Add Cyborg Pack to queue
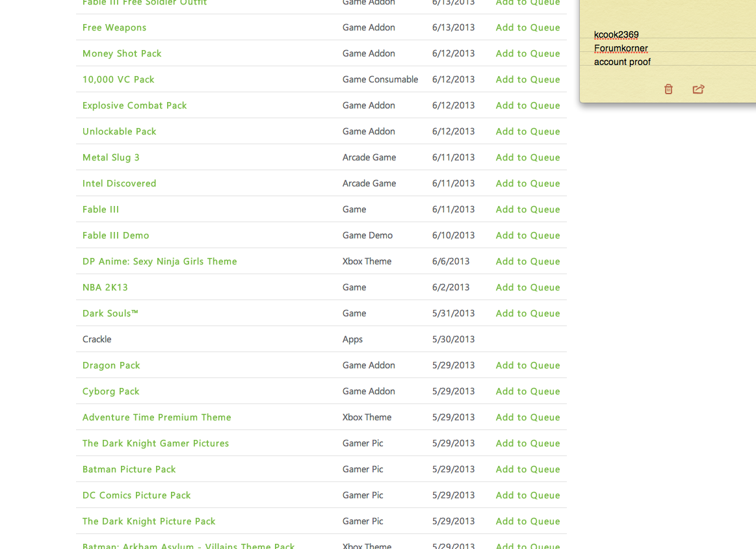The image size is (756, 549). tap(528, 392)
